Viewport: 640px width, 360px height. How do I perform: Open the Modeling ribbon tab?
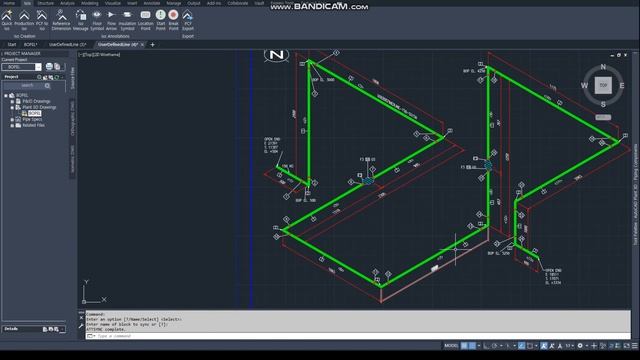click(90, 3)
